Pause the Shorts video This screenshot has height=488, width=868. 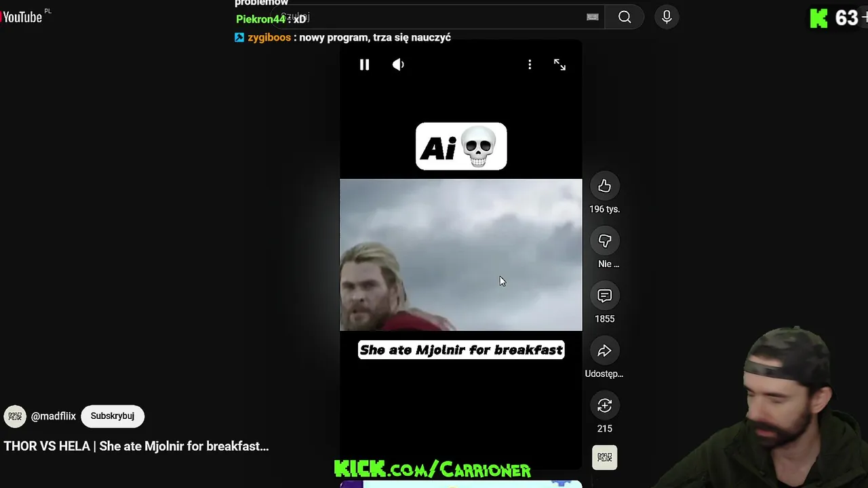click(364, 64)
